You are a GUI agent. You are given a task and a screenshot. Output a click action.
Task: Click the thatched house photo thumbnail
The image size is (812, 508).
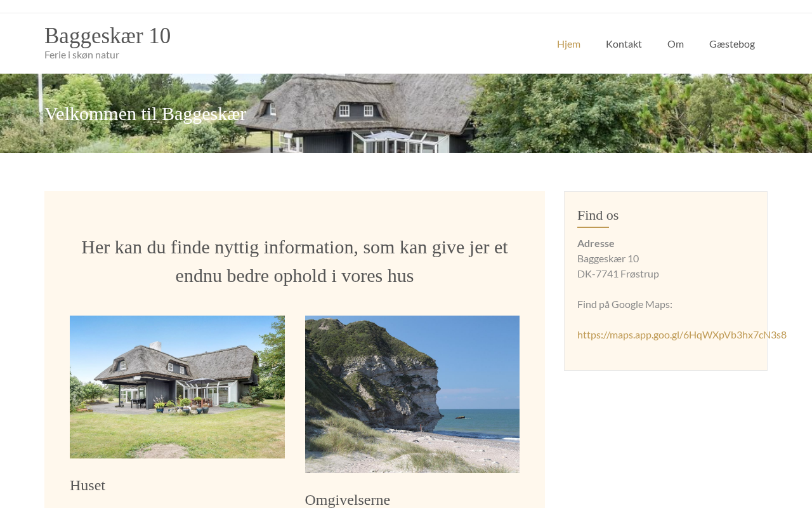[x=177, y=387]
